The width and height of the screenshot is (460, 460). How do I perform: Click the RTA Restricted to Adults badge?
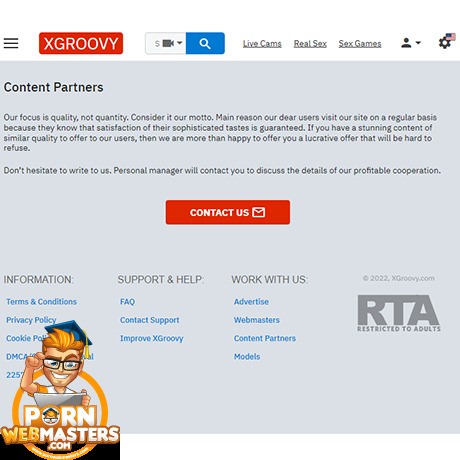pos(399,313)
